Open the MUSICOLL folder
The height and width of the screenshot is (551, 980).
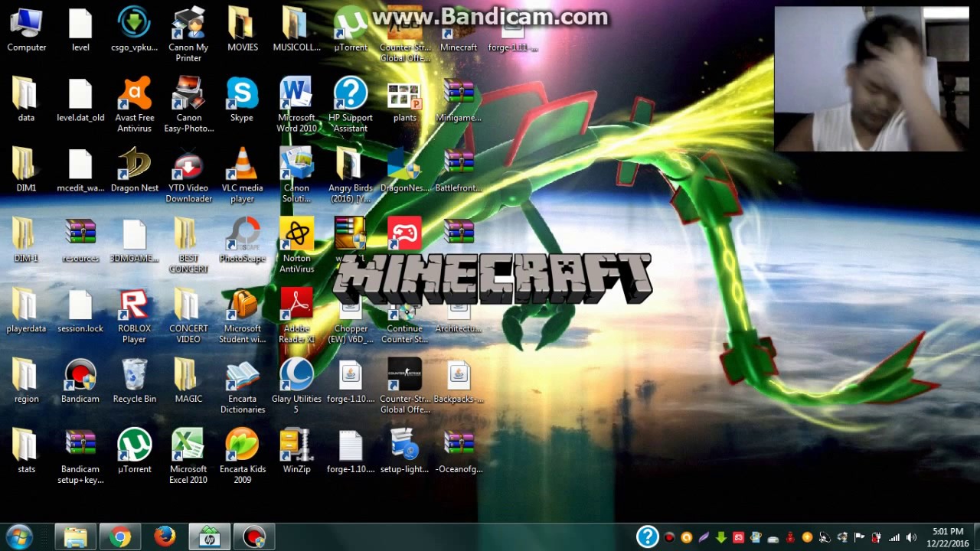click(x=296, y=30)
